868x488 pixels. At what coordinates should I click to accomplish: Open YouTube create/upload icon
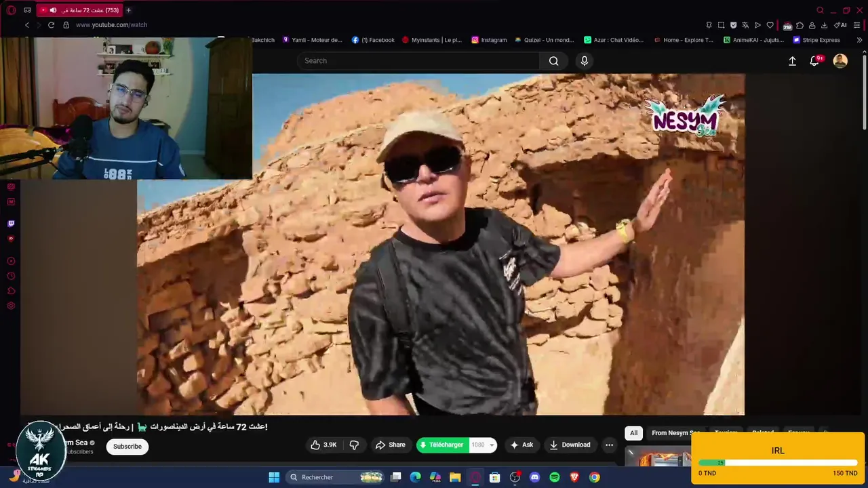792,61
